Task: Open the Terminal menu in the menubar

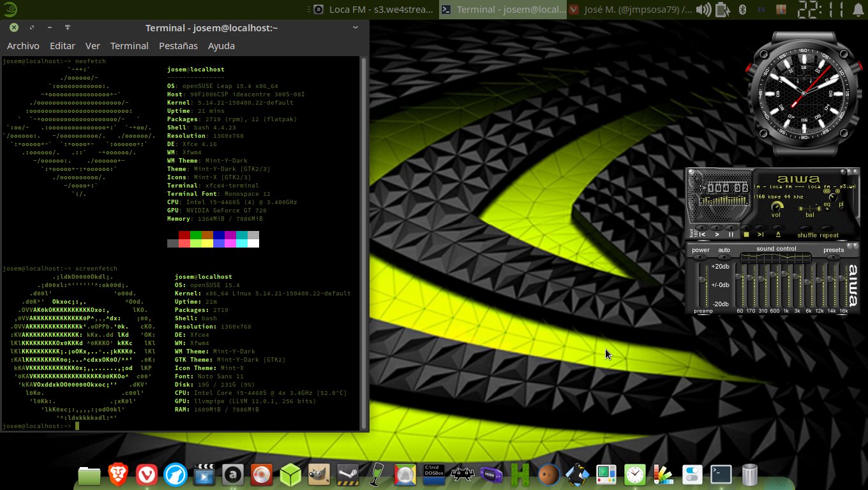Action: point(130,46)
